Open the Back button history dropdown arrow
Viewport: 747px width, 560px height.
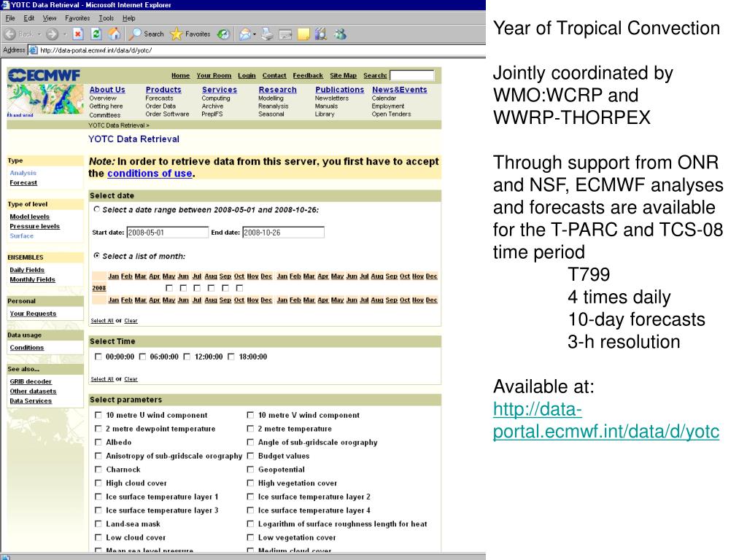click(x=39, y=34)
